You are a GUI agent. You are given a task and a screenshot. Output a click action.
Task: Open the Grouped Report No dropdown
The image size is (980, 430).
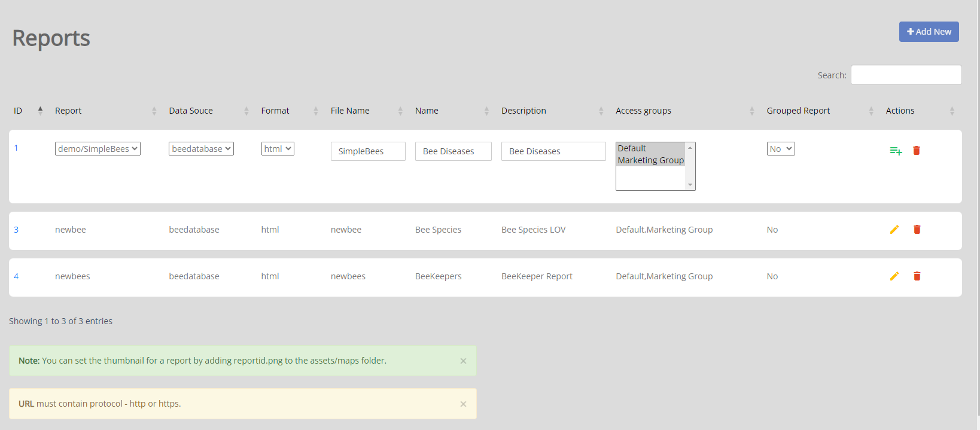point(781,149)
